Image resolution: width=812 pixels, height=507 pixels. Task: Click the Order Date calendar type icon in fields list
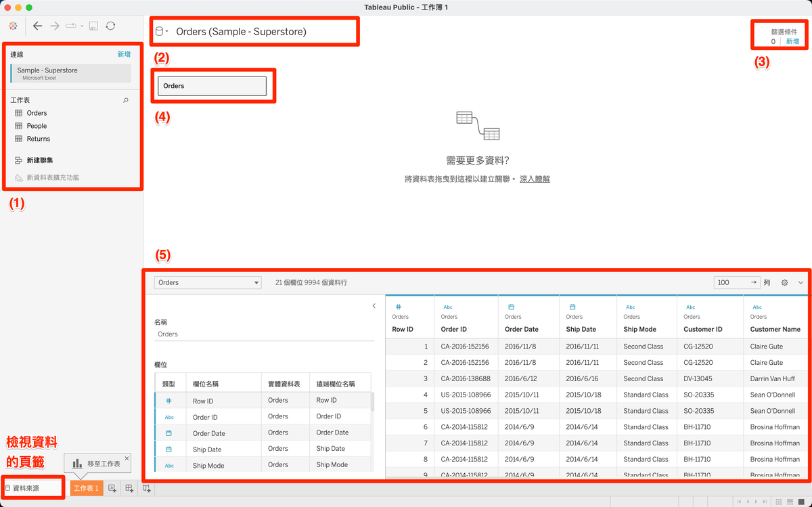[x=169, y=433]
